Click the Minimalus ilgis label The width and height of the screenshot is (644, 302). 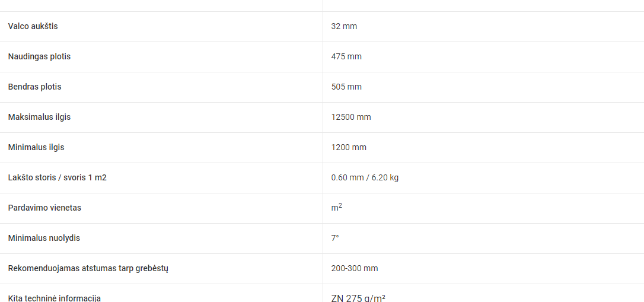(36, 147)
